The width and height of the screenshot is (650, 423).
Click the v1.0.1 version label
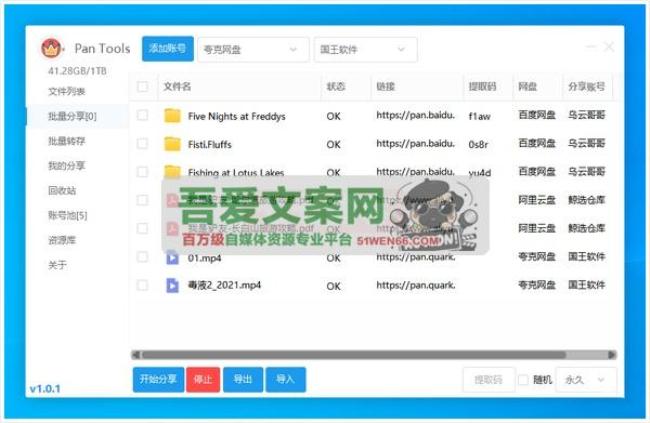coord(45,389)
